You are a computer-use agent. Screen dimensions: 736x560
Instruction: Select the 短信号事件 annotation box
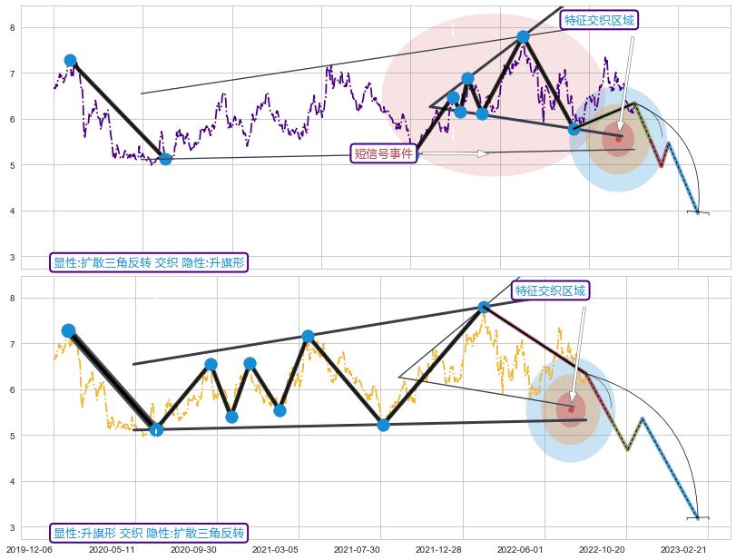pos(383,154)
